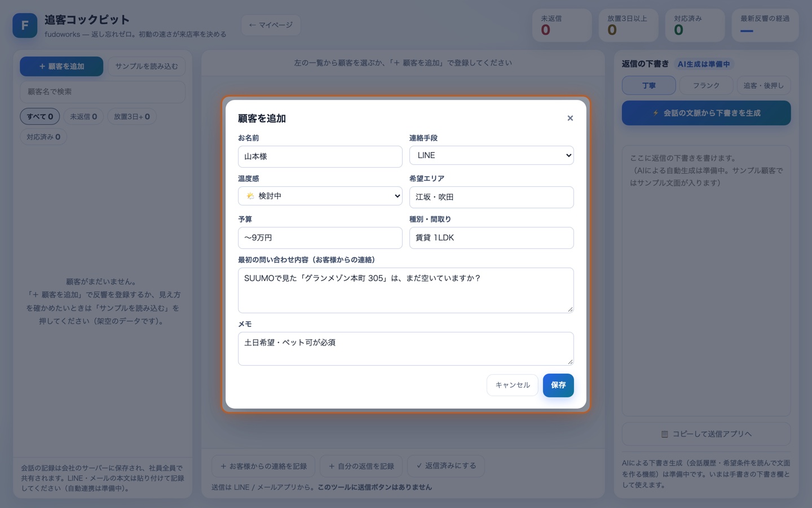Select the すべて 0 filter chip
The image size is (812, 508).
point(40,116)
